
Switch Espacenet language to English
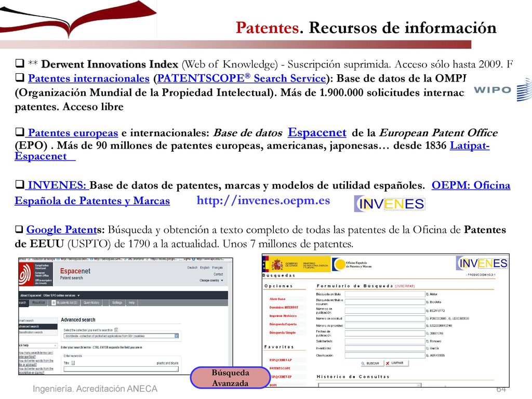205,268
